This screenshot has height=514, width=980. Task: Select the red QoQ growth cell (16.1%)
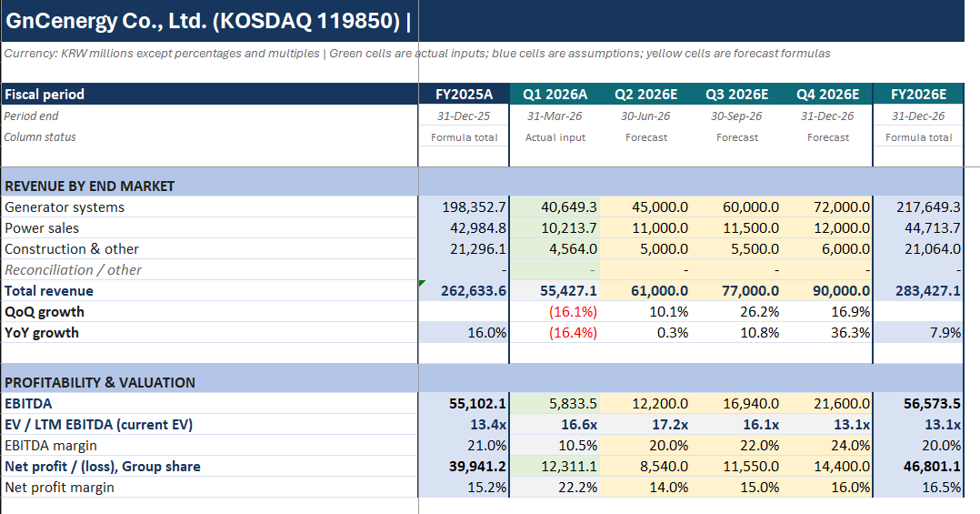click(x=555, y=311)
